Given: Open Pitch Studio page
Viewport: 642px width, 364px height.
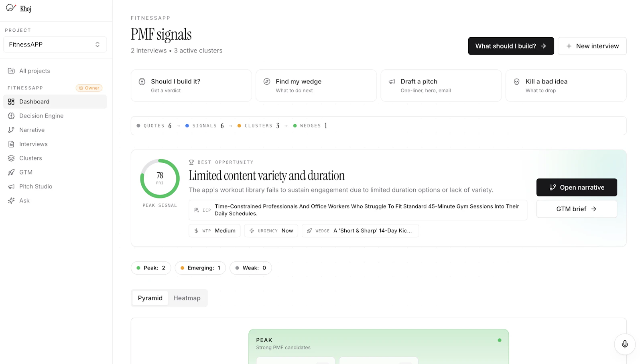Looking at the screenshot, I should click(x=55, y=186).
